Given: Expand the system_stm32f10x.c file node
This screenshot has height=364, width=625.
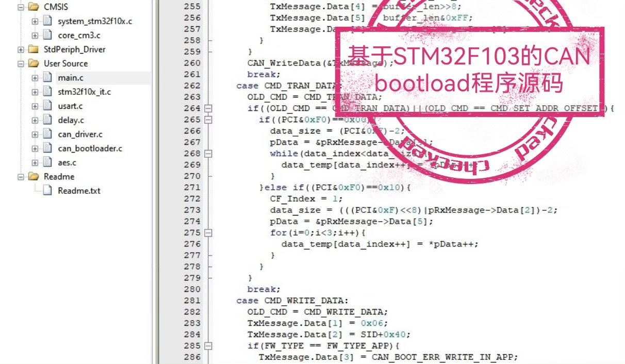Looking at the screenshot, I should coord(35,21).
